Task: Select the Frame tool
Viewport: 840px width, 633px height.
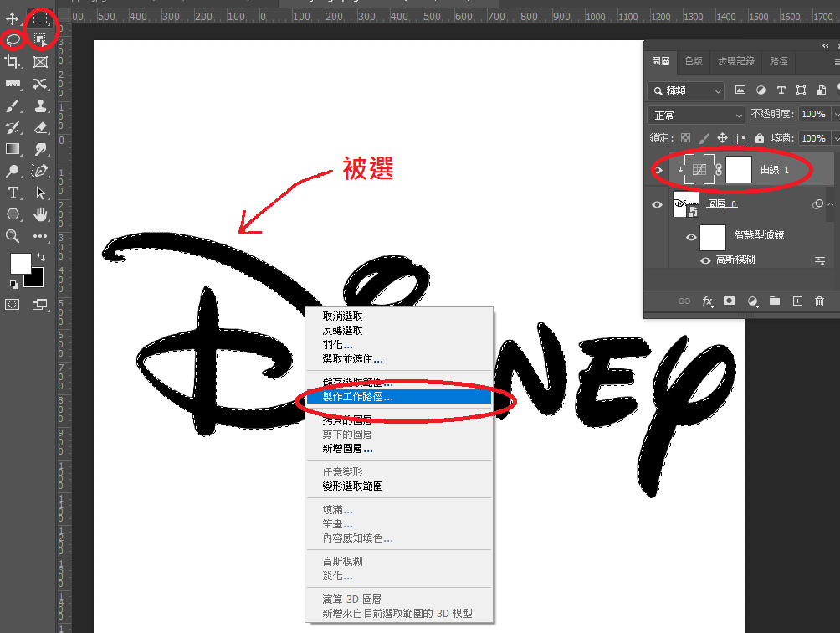Action: tap(40, 62)
